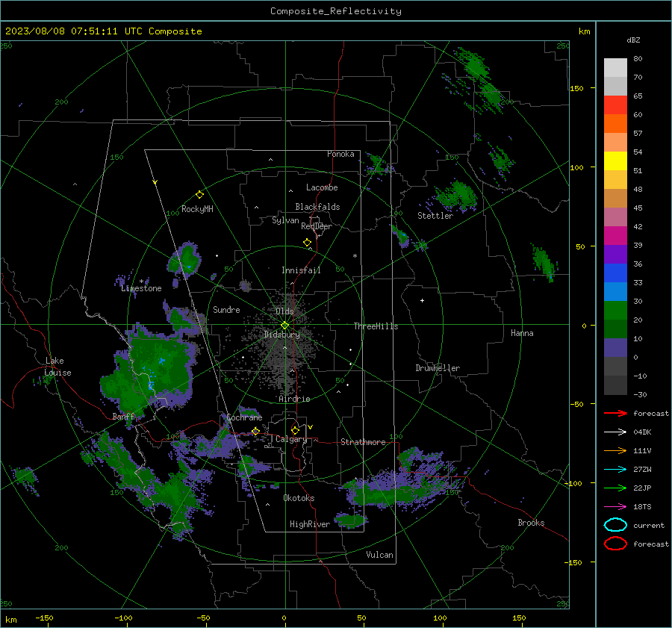
Task: Click the green echo cluster above Stettler
Action: [x=455, y=195]
